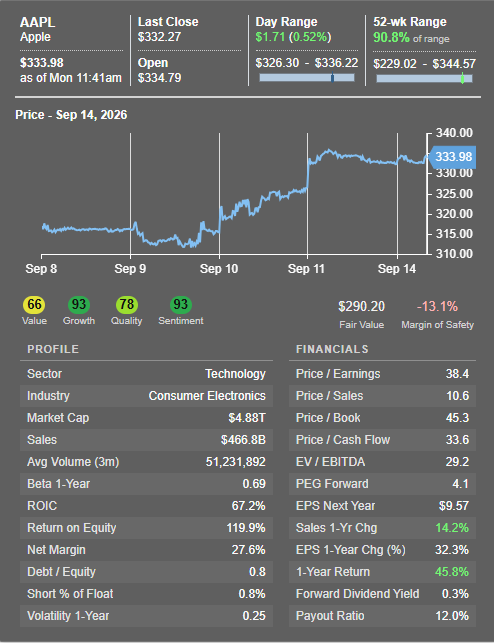Select the Sector row value Technology
The width and height of the screenshot is (494, 643).
click(235, 374)
